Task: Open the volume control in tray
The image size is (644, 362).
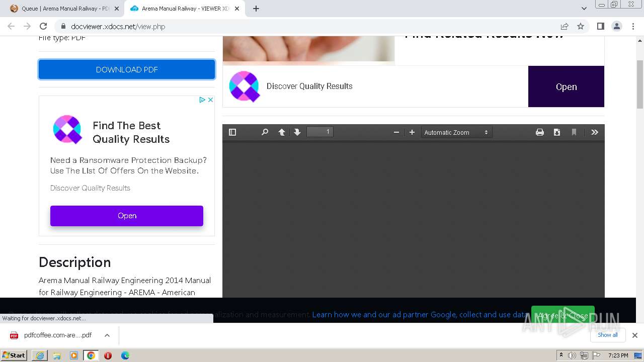Action: [572, 355]
